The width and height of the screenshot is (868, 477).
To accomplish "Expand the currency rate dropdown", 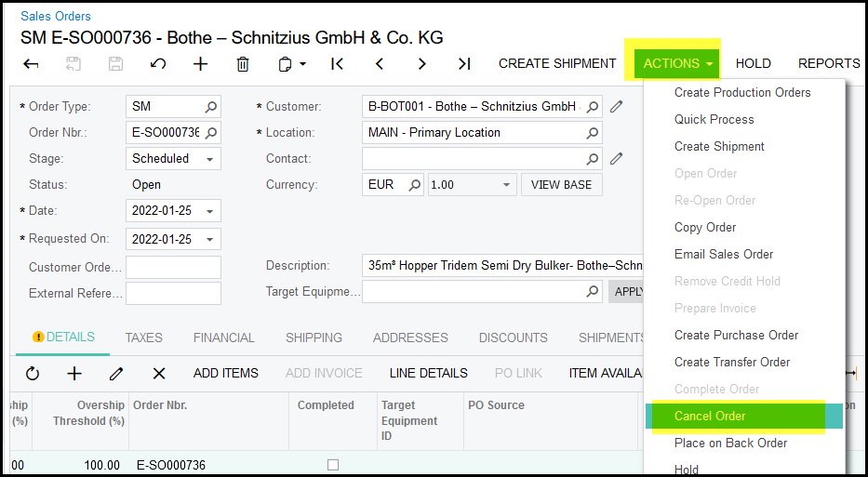I will coord(506,185).
